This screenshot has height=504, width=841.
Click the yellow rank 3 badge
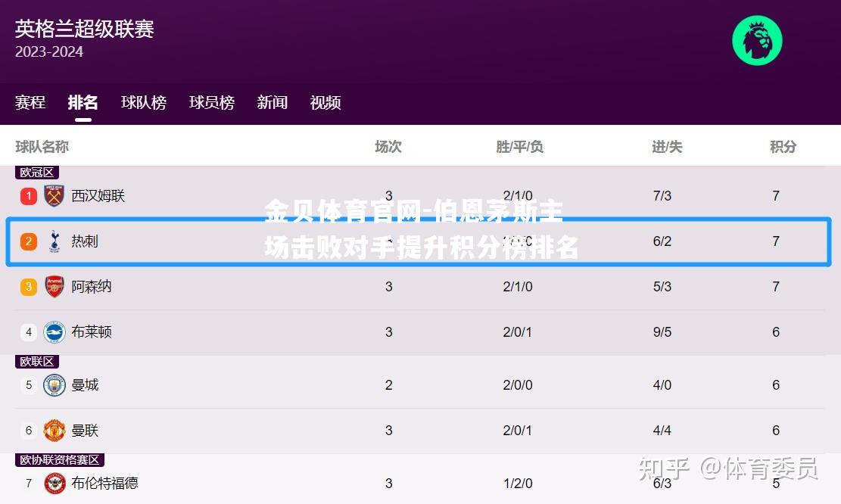(29, 286)
